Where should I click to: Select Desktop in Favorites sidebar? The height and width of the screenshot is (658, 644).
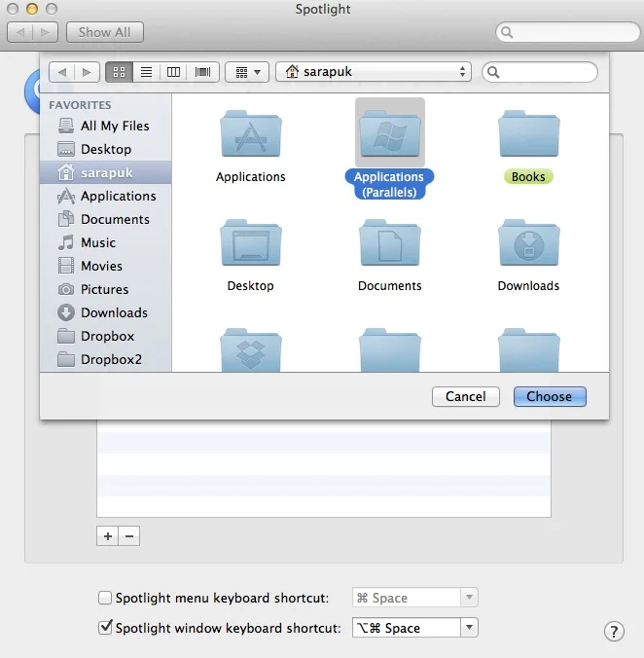[x=106, y=149]
